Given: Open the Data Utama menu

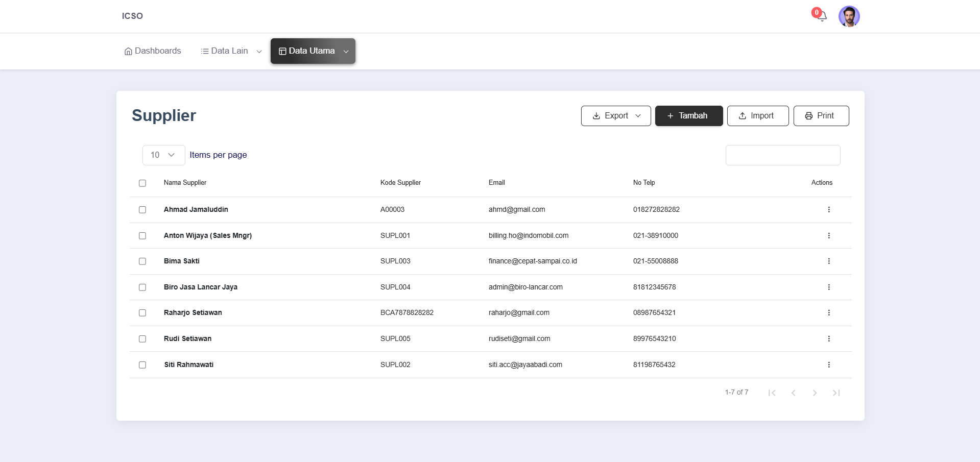Looking at the screenshot, I should pyautogui.click(x=313, y=51).
